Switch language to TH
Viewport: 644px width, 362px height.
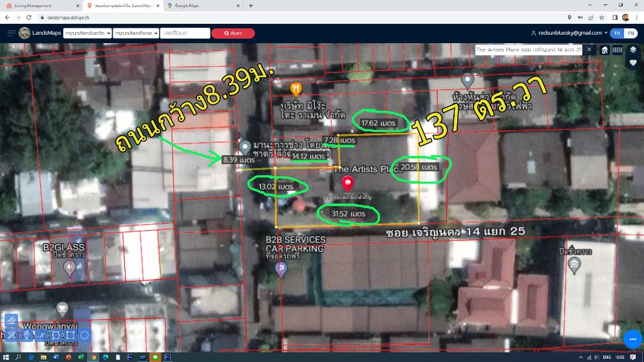(x=617, y=33)
